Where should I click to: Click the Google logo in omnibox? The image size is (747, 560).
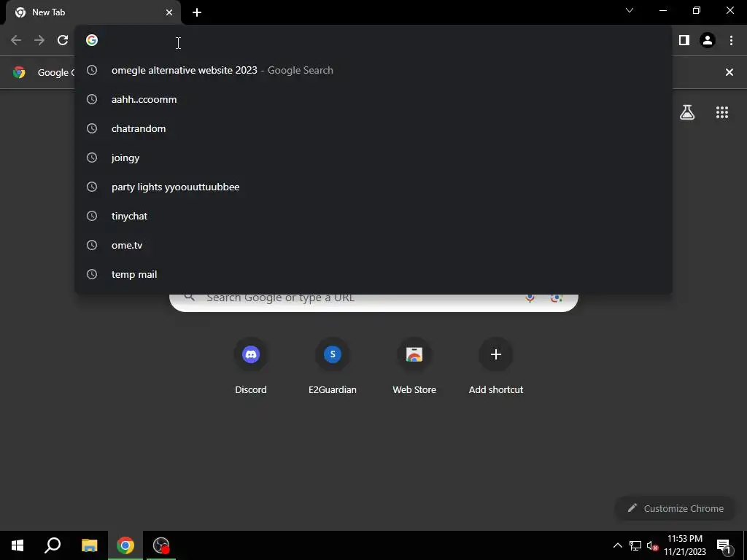(92, 41)
